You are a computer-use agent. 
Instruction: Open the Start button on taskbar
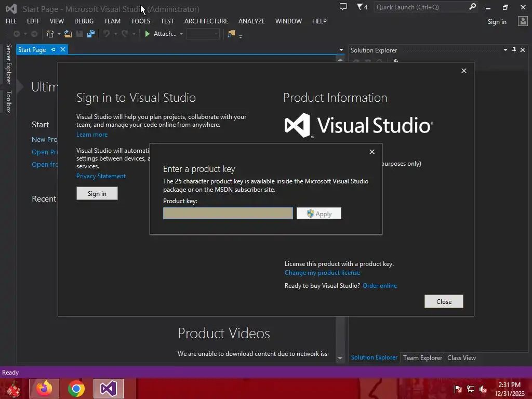click(14, 389)
